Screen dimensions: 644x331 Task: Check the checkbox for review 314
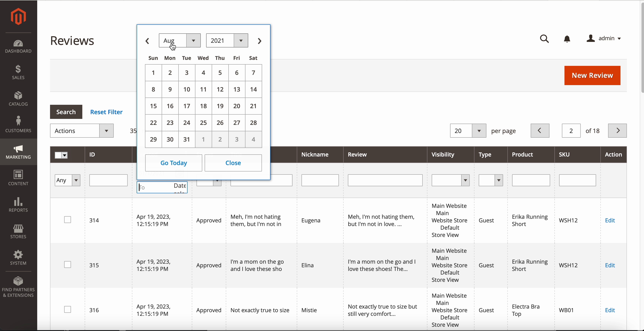pyautogui.click(x=68, y=220)
